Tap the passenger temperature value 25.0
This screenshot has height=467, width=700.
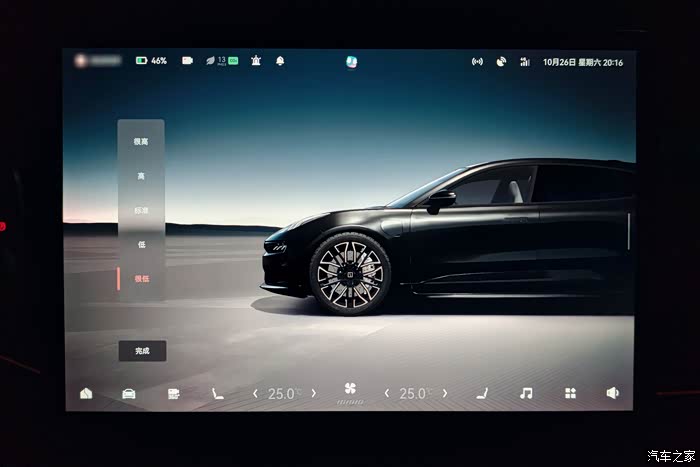pyautogui.click(x=414, y=394)
